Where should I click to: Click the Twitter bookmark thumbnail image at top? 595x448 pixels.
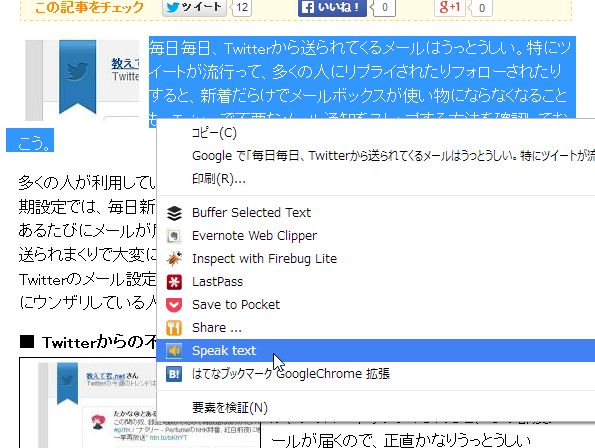tap(82, 80)
